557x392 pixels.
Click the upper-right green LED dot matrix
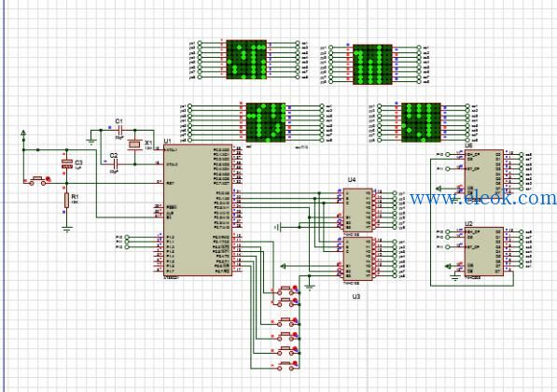[x=372, y=64]
